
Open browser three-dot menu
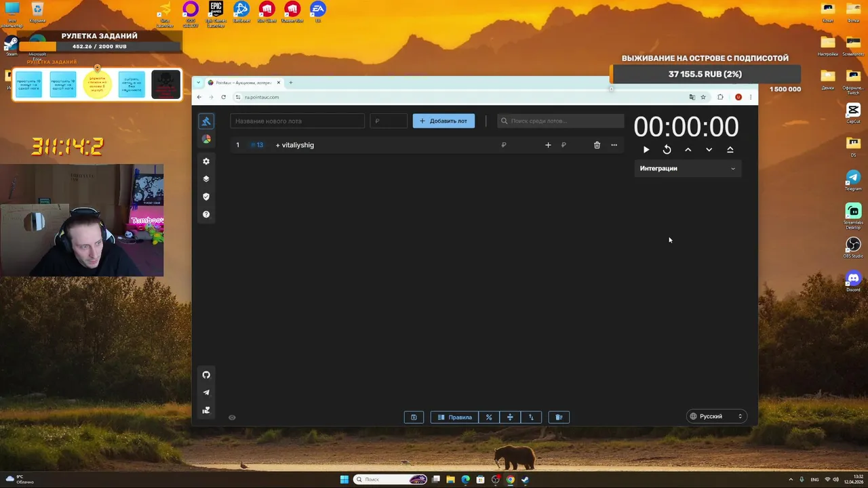pyautogui.click(x=751, y=97)
